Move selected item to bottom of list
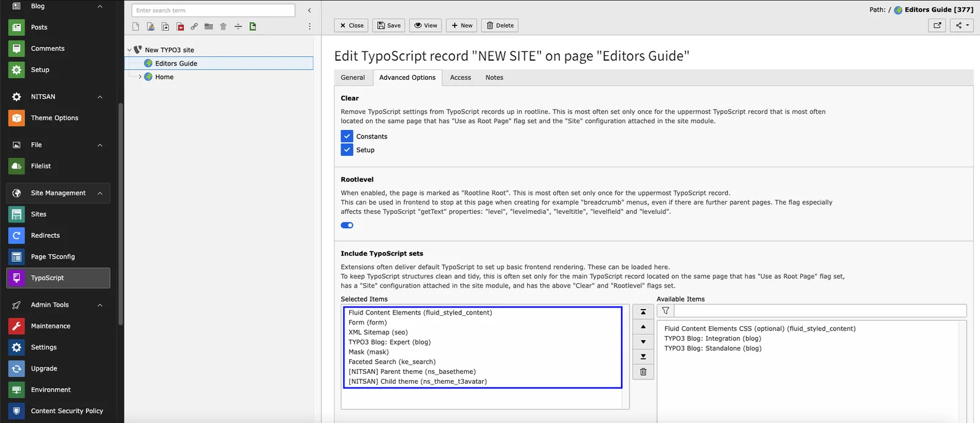The image size is (980, 423). point(643,356)
